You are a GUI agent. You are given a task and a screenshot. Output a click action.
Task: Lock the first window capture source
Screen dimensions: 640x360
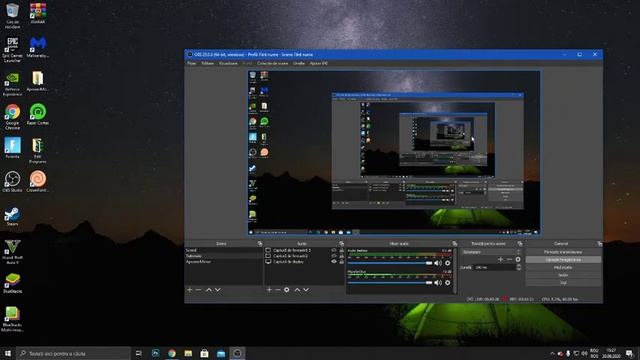(x=341, y=250)
